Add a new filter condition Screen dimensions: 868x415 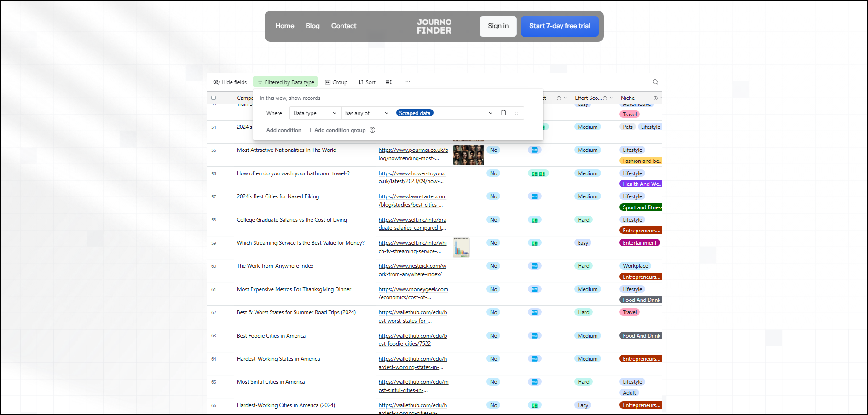[x=281, y=130]
